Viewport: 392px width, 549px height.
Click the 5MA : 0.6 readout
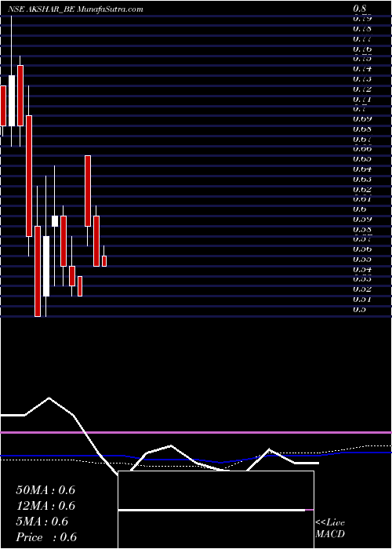point(42,522)
